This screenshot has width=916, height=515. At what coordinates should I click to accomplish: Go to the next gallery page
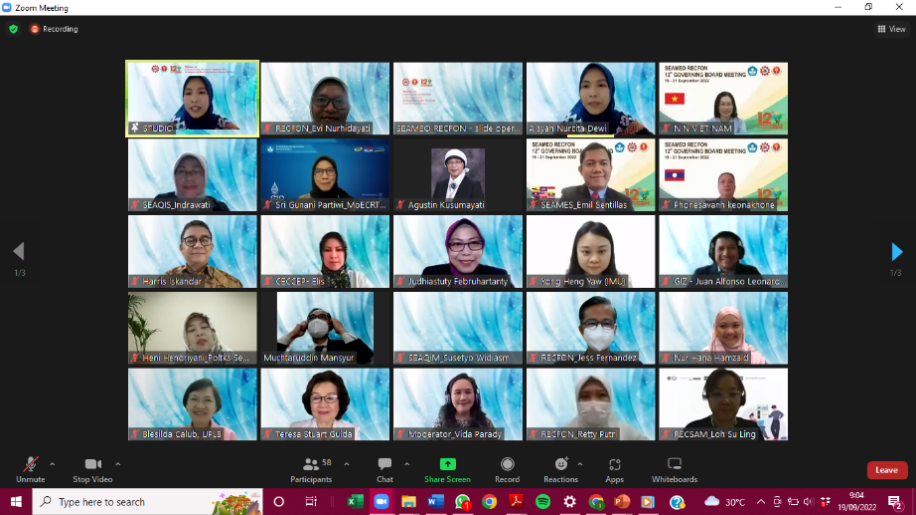896,252
